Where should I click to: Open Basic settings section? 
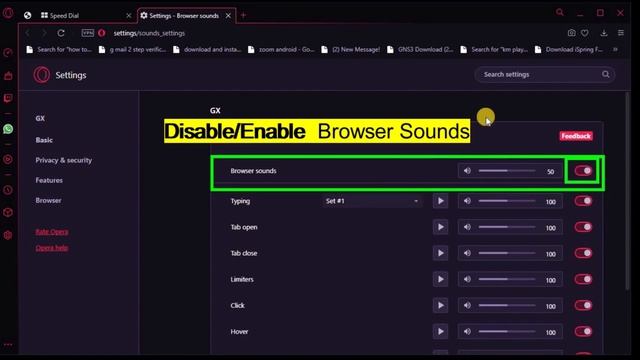click(x=44, y=140)
